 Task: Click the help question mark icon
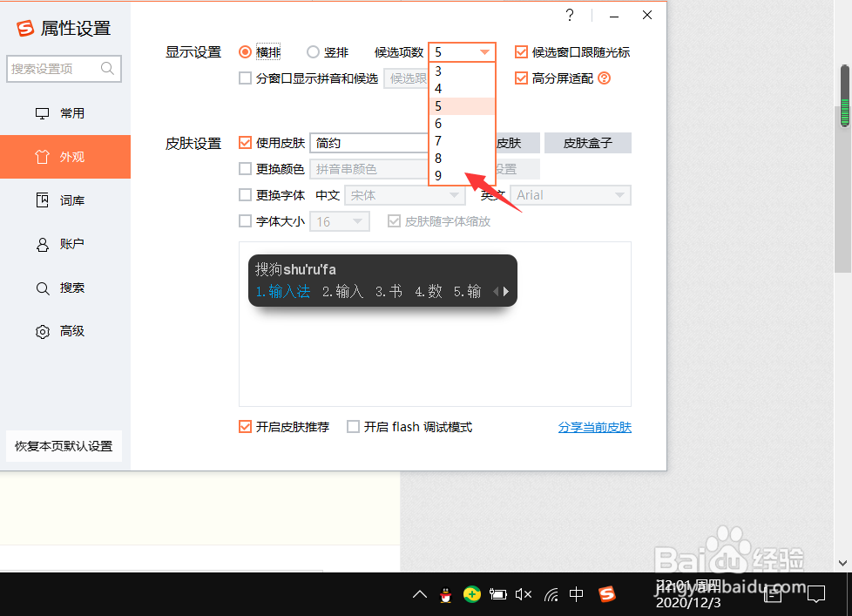click(x=570, y=15)
